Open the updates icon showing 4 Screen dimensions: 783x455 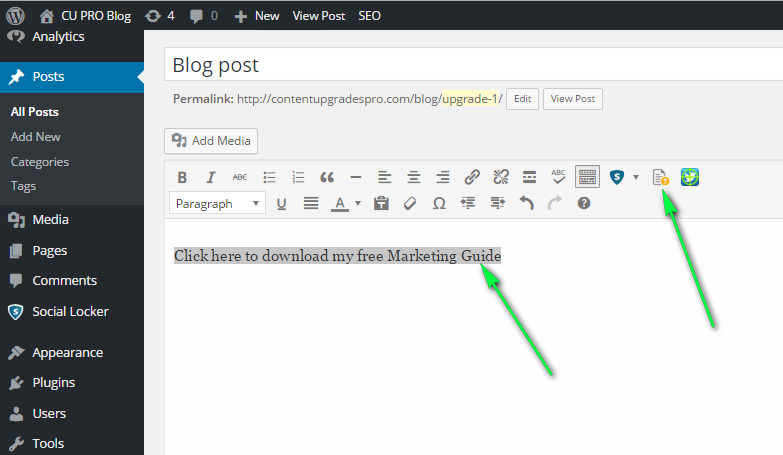160,16
